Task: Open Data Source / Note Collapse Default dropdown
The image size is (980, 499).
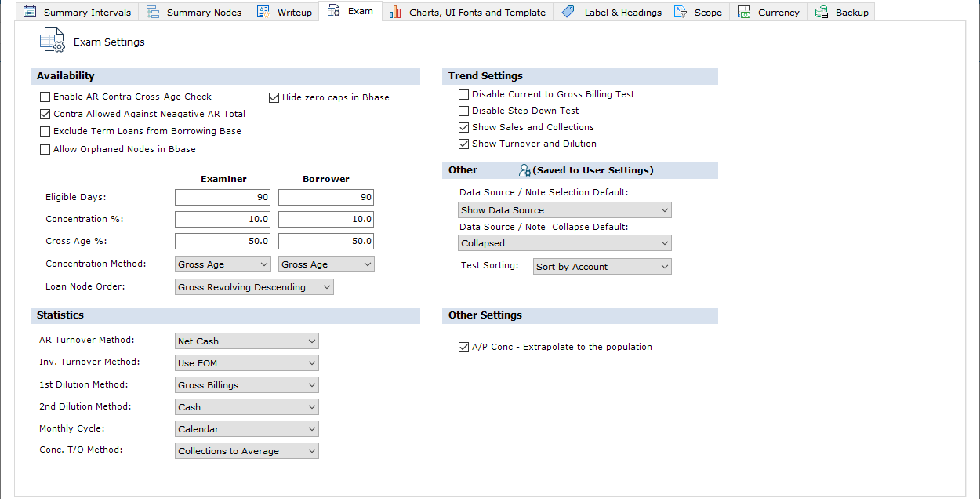Action: (x=564, y=243)
